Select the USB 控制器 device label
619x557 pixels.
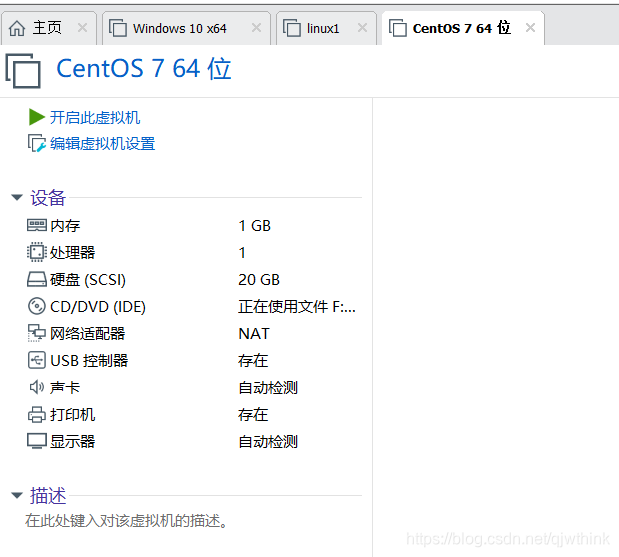pyautogui.click(x=89, y=361)
